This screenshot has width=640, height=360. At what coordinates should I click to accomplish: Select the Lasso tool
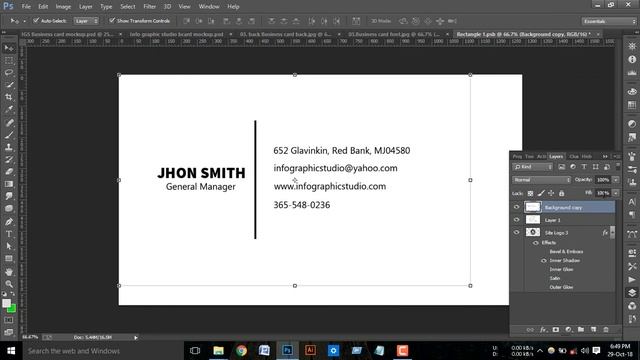9,73
